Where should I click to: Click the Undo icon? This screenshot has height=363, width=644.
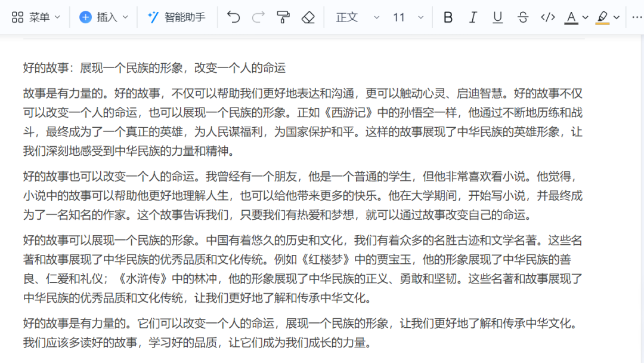(x=233, y=17)
